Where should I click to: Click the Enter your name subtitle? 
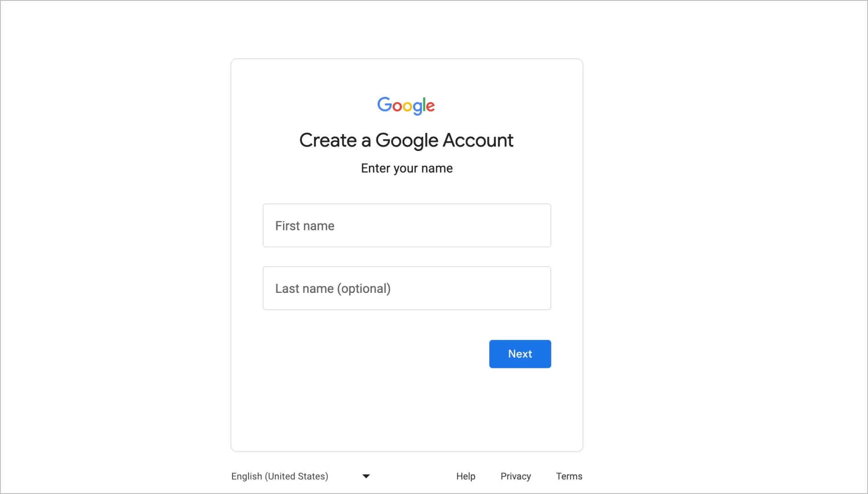pos(406,168)
